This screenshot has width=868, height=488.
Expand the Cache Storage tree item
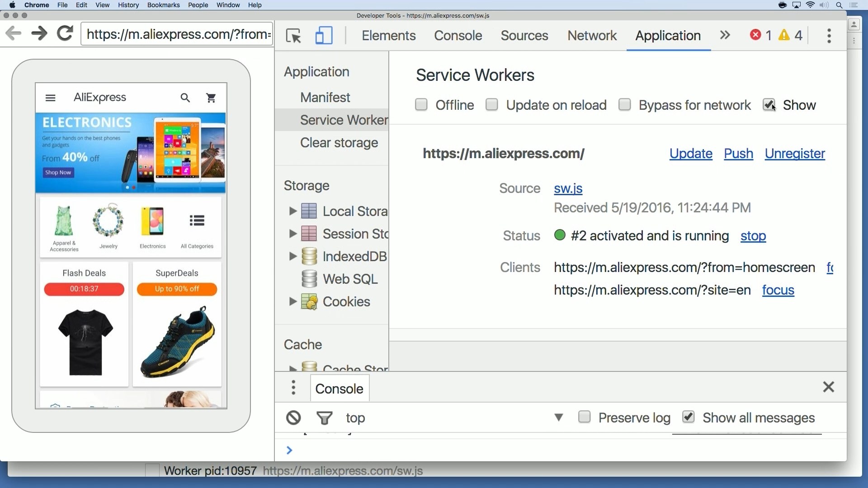pos(292,368)
